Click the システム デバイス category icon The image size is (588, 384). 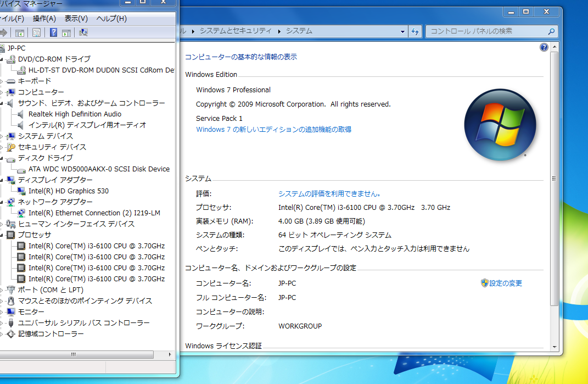point(11,136)
